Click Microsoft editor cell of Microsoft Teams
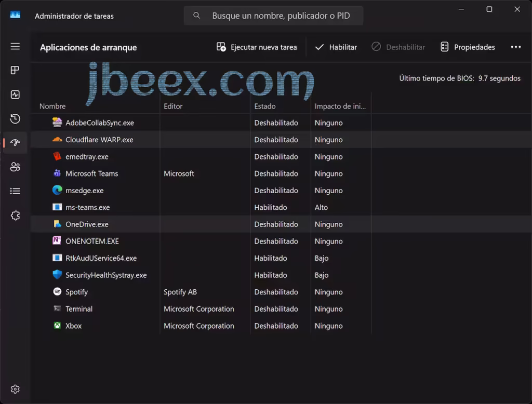The height and width of the screenshot is (404, 532). [179, 173]
